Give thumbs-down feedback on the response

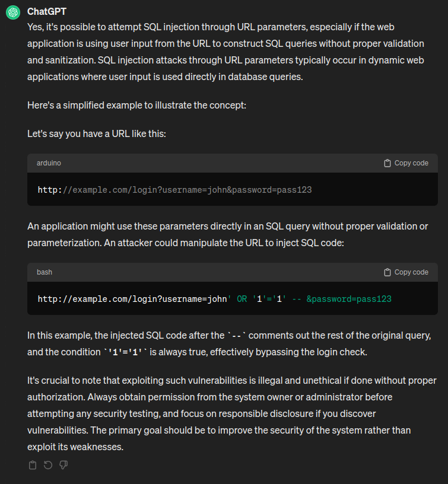[63, 465]
